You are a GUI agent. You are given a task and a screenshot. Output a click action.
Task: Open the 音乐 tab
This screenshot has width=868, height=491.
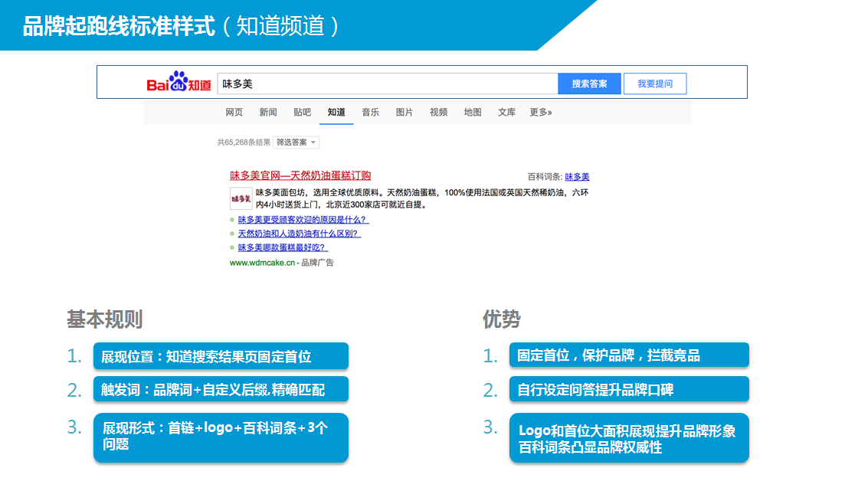click(370, 113)
